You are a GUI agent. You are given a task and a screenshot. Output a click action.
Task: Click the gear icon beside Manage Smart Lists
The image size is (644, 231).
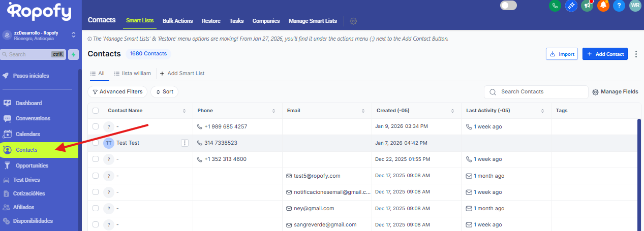(x=353, y=21)
